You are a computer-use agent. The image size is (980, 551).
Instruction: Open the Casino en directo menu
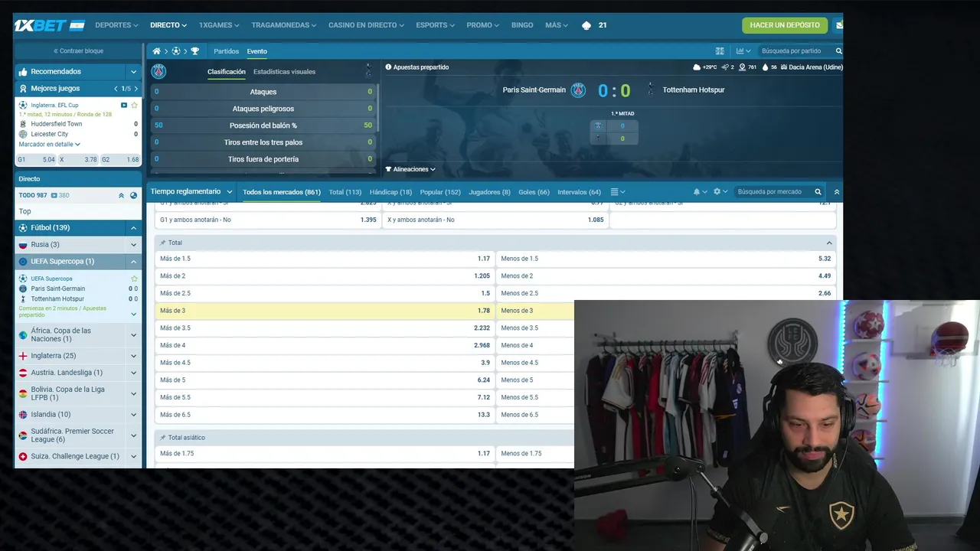tap(366, 25)
